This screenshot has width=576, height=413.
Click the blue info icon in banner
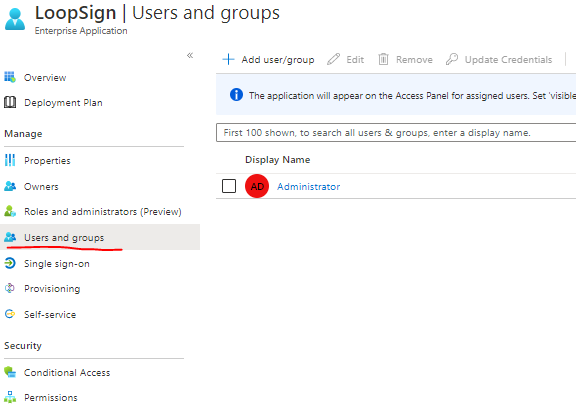pos(236,94)
